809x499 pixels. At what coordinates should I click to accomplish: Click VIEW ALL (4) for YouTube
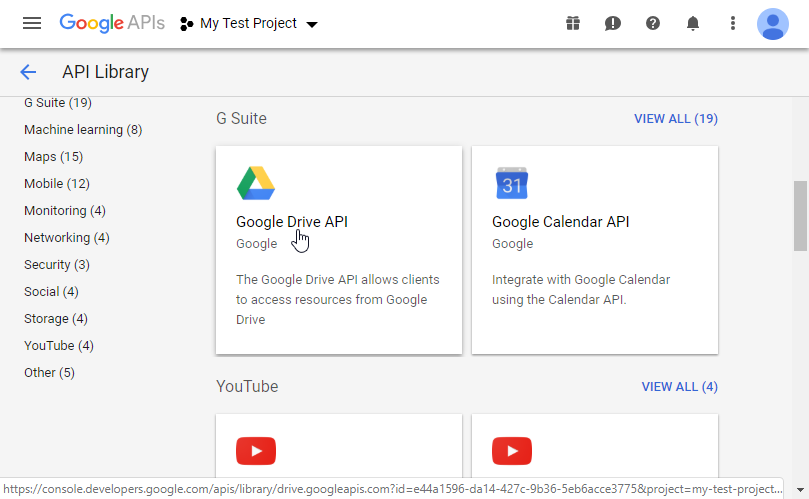pyautogui.click(x=679, y=387)
